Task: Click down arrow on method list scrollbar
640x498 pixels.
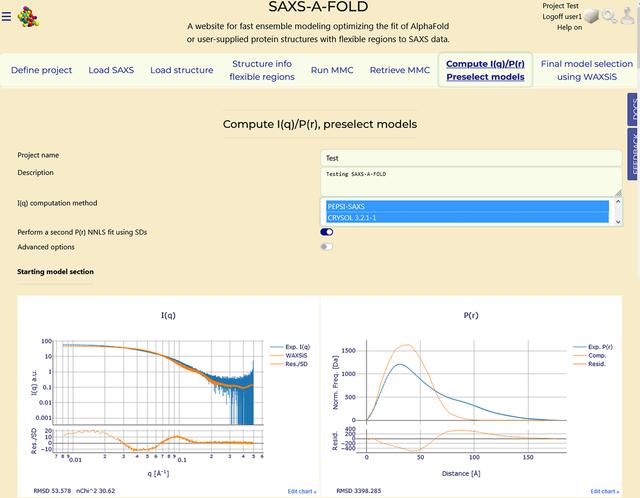Action: (618, 222)
